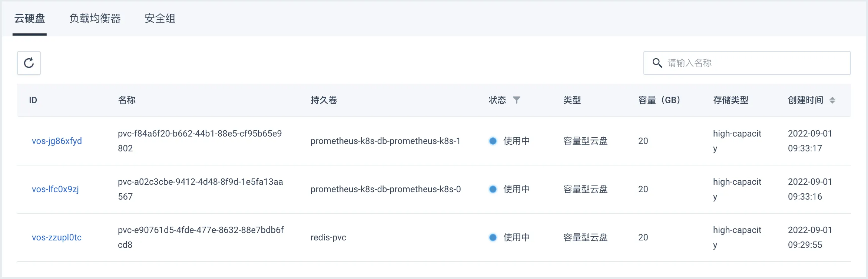Click the prometheus-k8s-db-prometheus-k8s-0 volume cell

385,189
